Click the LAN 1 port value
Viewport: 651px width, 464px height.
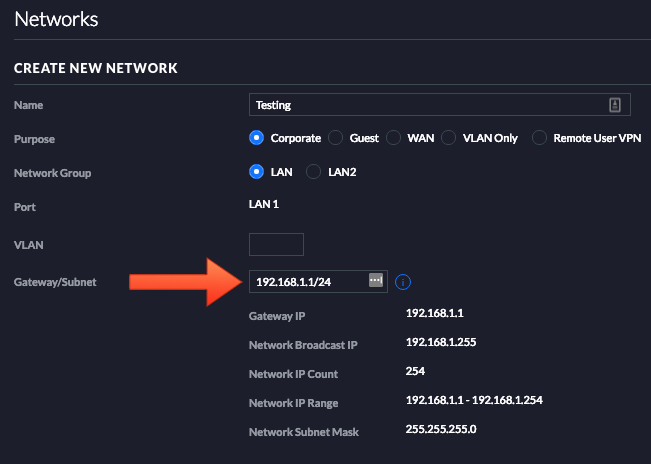pyautogui.click(x=265, y=205)
